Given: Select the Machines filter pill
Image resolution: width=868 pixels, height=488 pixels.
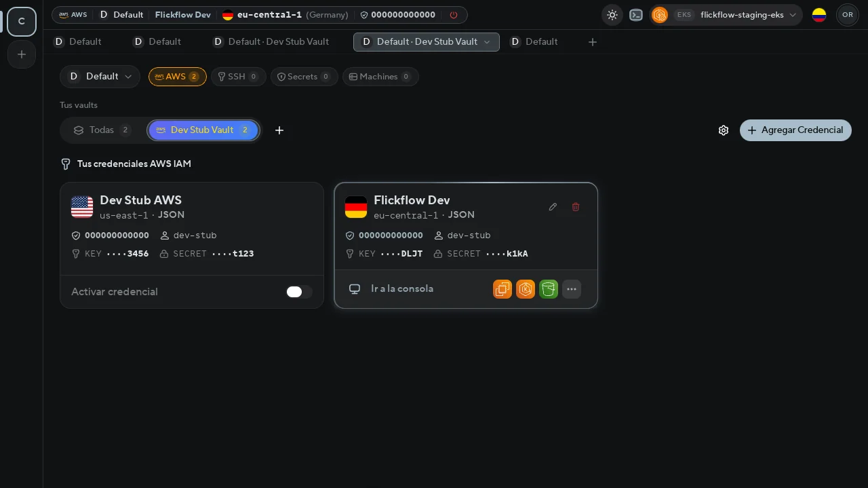Looking at the screenshot, I should [380, 77].
